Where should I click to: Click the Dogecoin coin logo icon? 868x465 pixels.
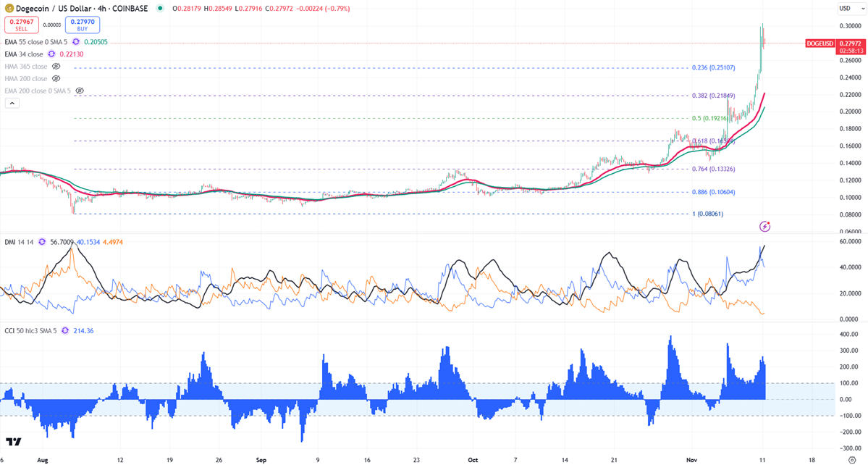(9, 8)
